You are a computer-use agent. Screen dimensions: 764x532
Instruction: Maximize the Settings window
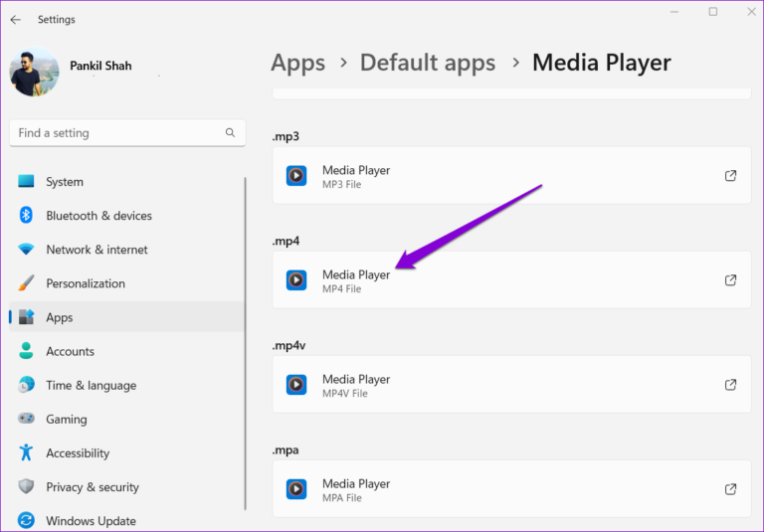(x=713, y=12)
